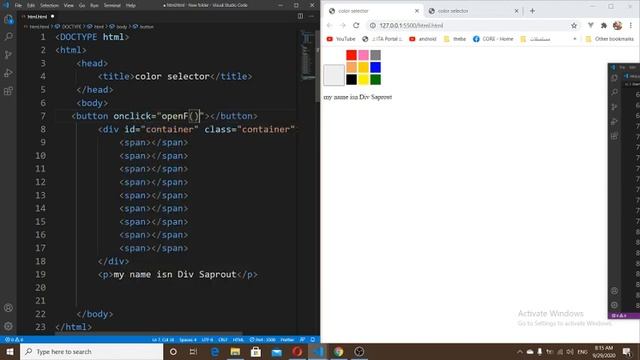Click the VS Code minimap overview
The height and width of the screenshot is (360, 640).
point(308,57)
